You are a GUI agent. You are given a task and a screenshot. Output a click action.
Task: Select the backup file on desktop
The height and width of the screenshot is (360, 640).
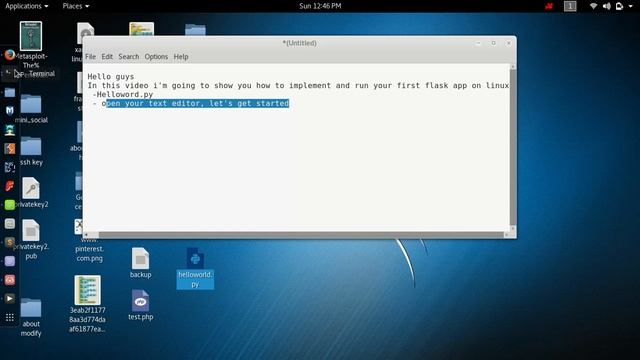click(x=140, y=263)
